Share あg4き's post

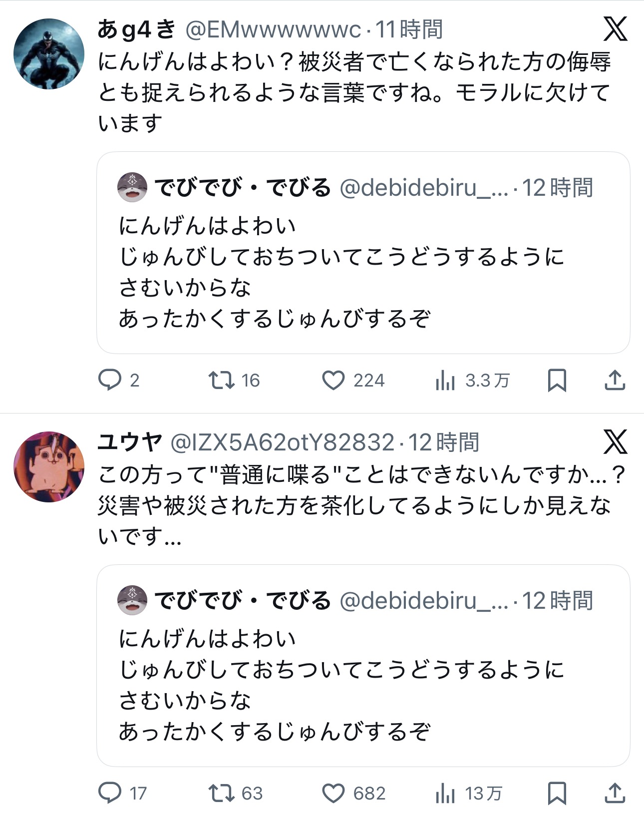tap(615, 381)
